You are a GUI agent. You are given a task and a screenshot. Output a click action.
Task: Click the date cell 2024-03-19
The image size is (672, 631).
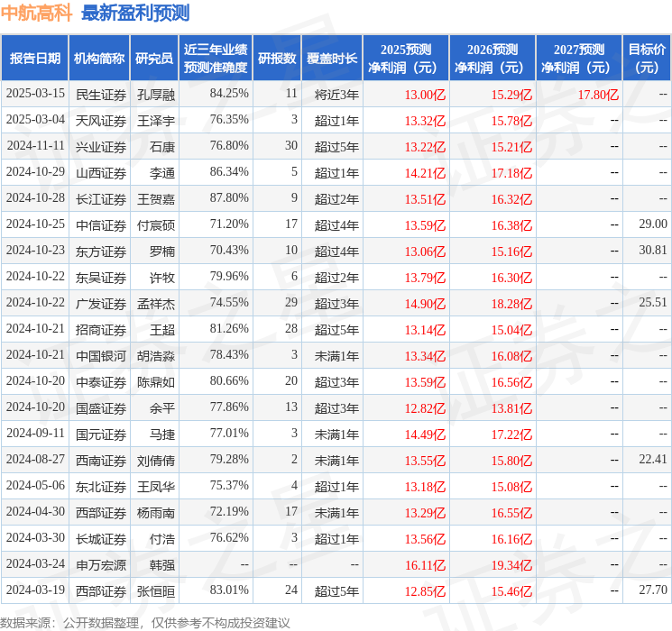coord(35,590)
